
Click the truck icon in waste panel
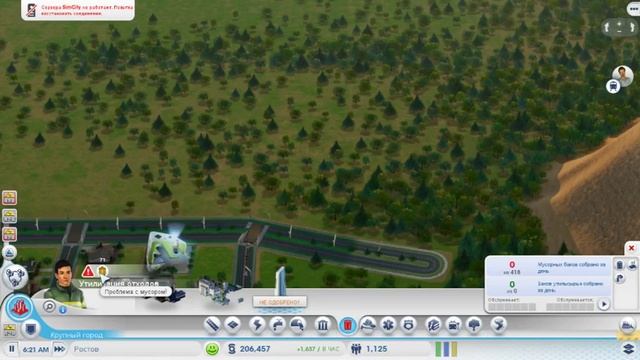pos(632,265)
